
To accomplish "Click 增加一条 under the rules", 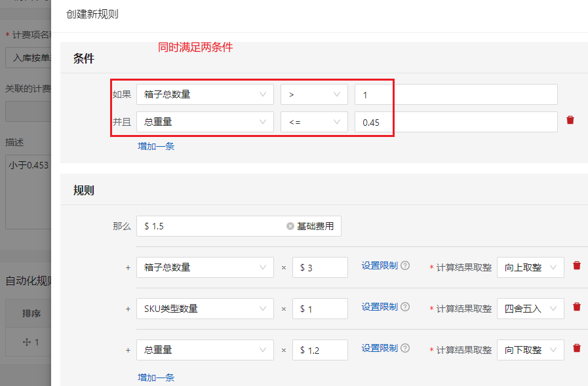I will coord(156,377).
